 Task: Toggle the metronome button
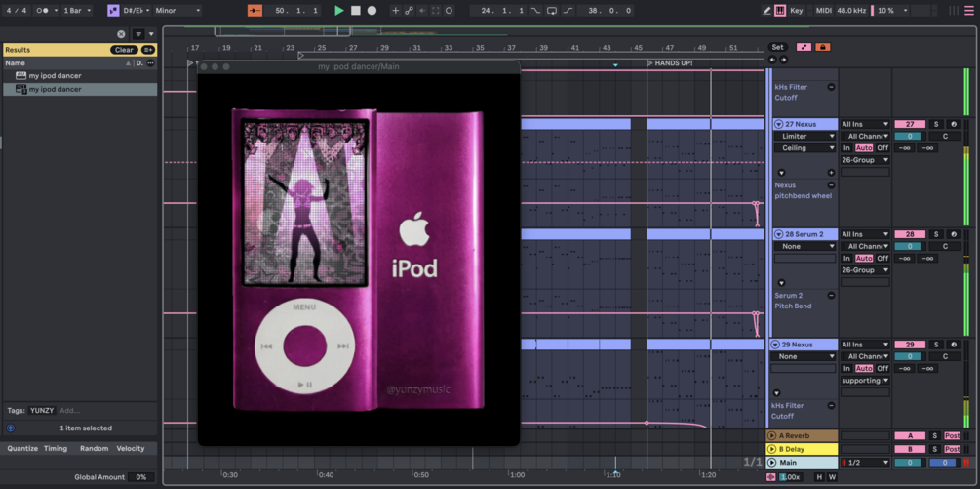(41, 11)
